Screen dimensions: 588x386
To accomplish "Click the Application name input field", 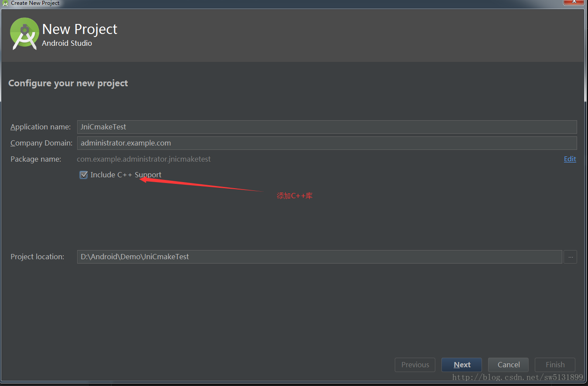I will [x=327, y=127].
